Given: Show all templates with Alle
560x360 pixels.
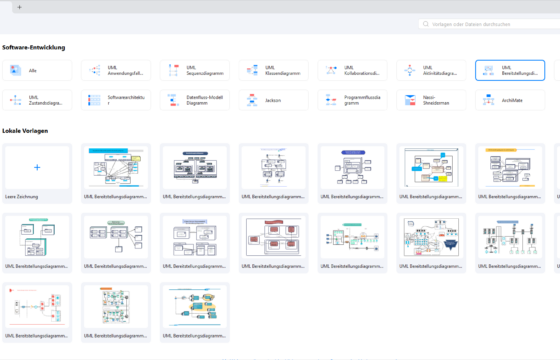Looking at the screenshot, I should pos(37,70).
